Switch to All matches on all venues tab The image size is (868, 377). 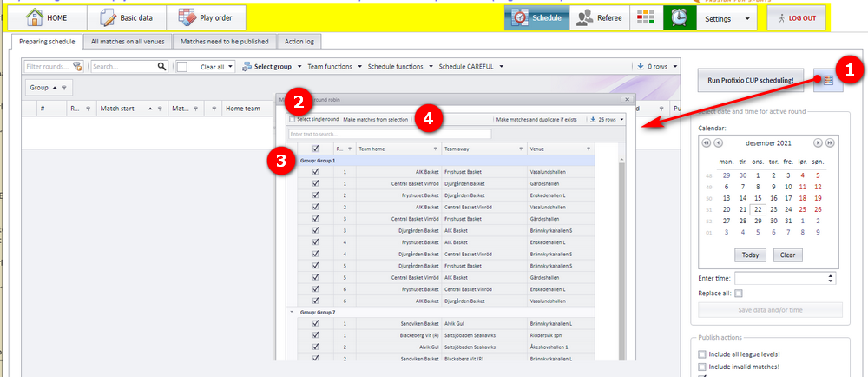click(x=128, y=42)
